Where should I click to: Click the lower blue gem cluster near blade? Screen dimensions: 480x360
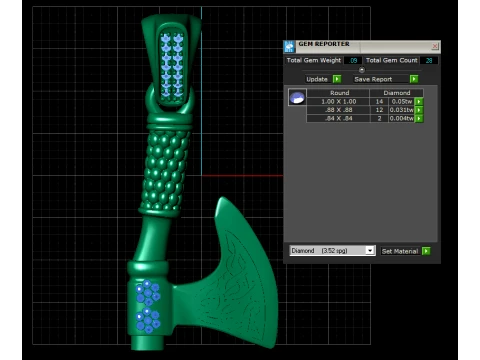click(148, 321)
